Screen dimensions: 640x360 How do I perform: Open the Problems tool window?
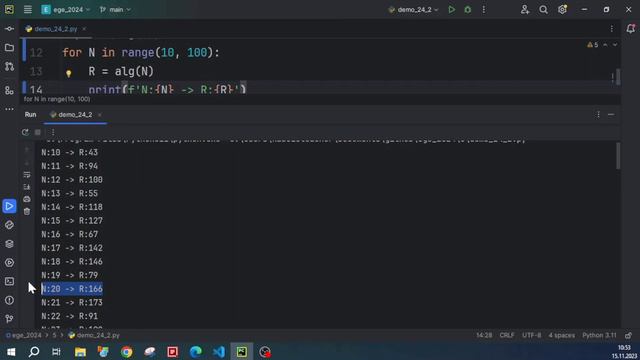tap(9, 300)
